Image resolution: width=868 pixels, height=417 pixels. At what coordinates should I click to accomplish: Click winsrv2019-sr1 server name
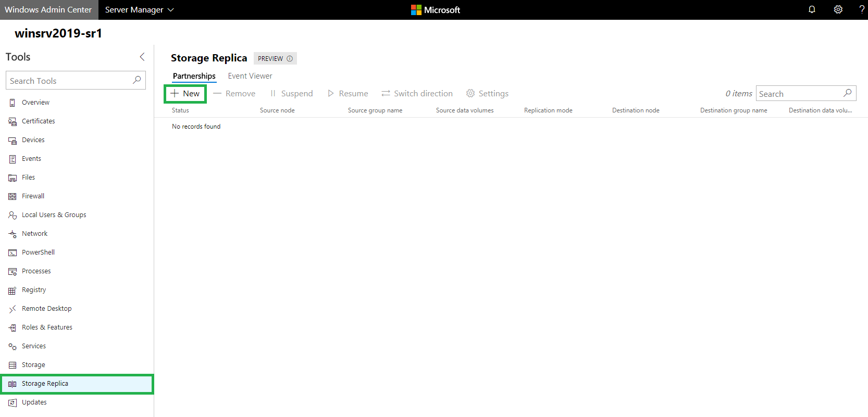pyautogui.click(x=58, y=33)
